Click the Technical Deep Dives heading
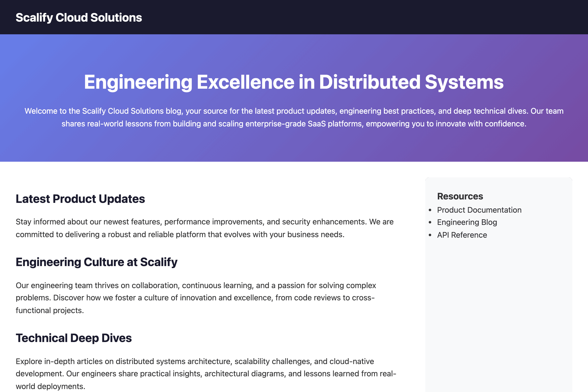Screen dimensions: 588x392 [x=74, y=338]
